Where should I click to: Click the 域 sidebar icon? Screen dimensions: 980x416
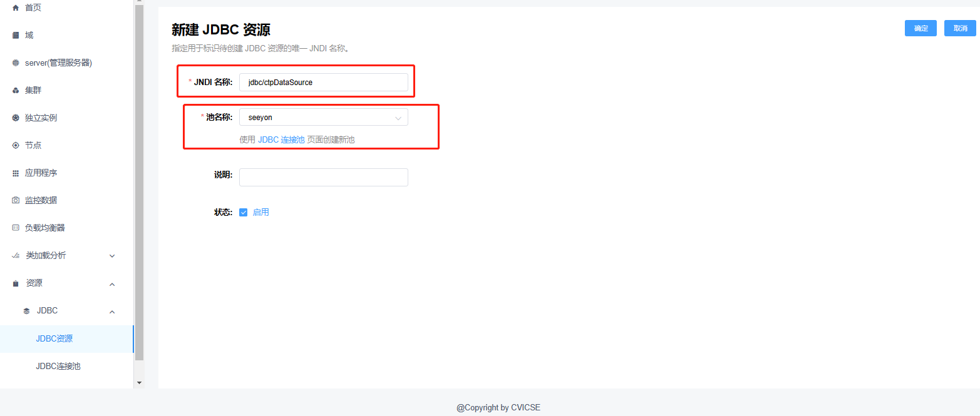16,35
